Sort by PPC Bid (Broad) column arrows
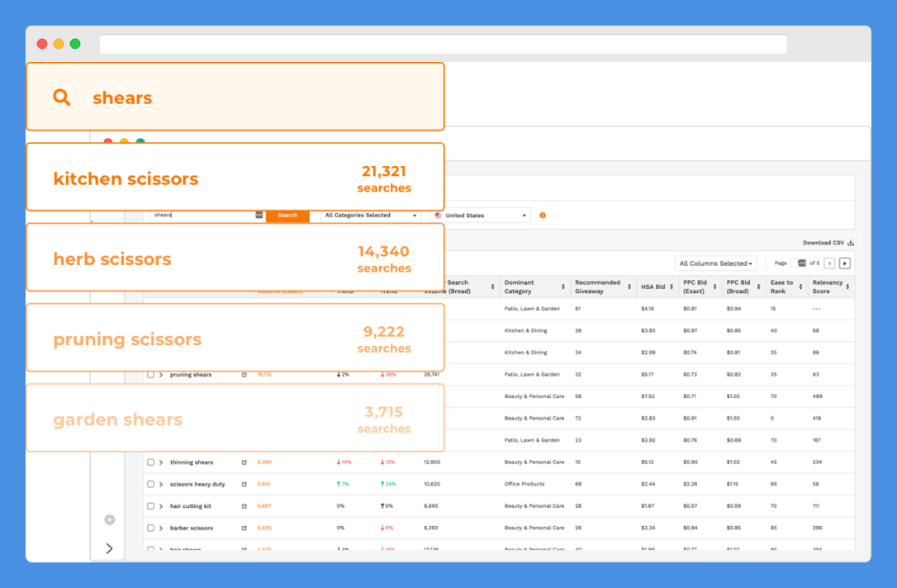 (758, 287)
